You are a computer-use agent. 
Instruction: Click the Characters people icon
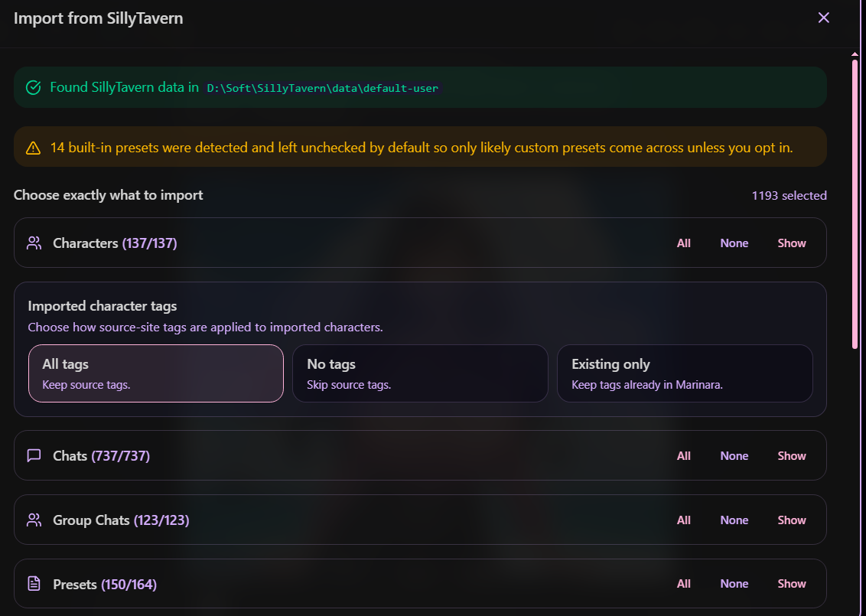click(34, 243)
